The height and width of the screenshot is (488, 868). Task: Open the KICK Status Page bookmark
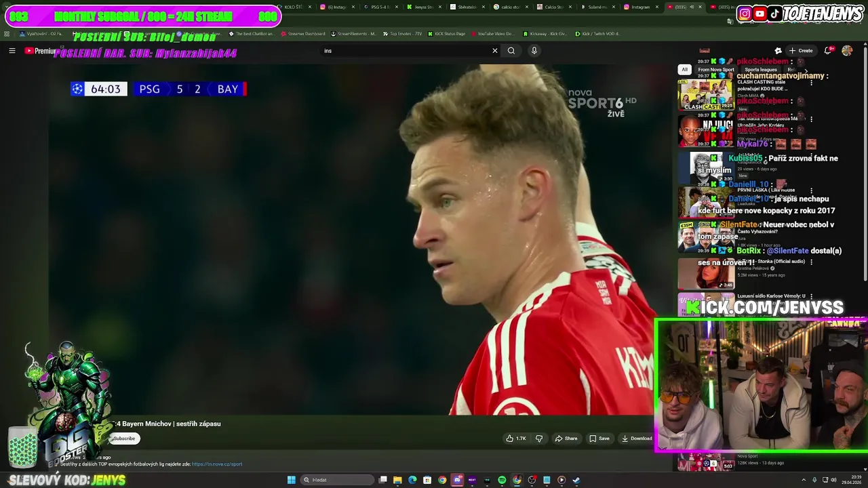point(446,33)
